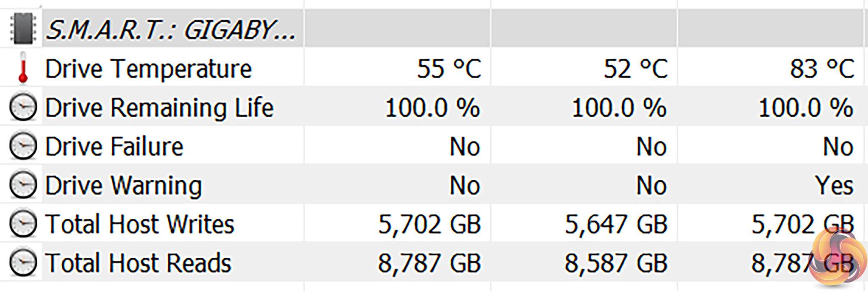Click the clock icon beside Drive Remaining Life
The width and height of the screenshot is (868, 291).
click(23, 107)
